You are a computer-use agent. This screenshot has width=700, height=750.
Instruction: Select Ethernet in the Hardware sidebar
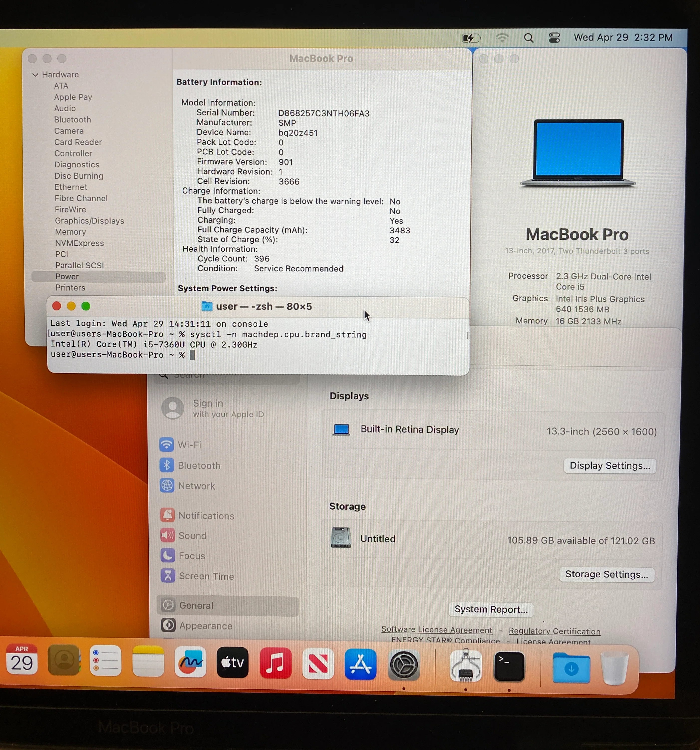coord(71,187)
